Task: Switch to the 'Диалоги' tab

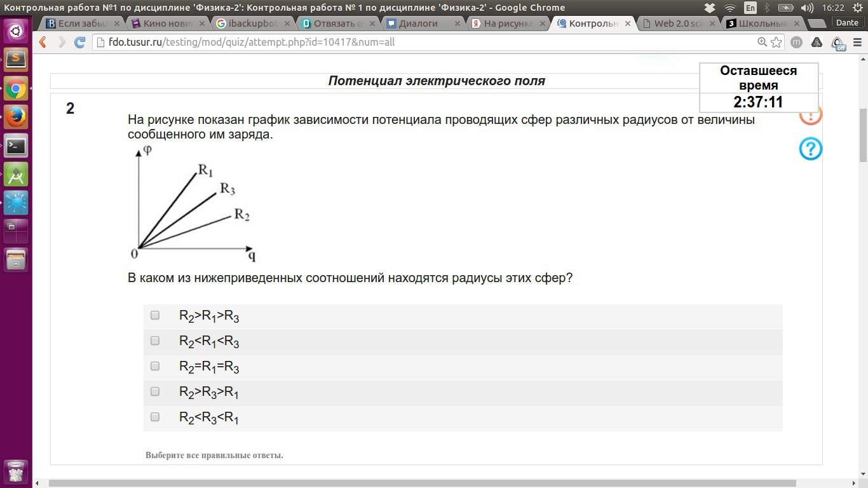Action: [x=422, y=24]
